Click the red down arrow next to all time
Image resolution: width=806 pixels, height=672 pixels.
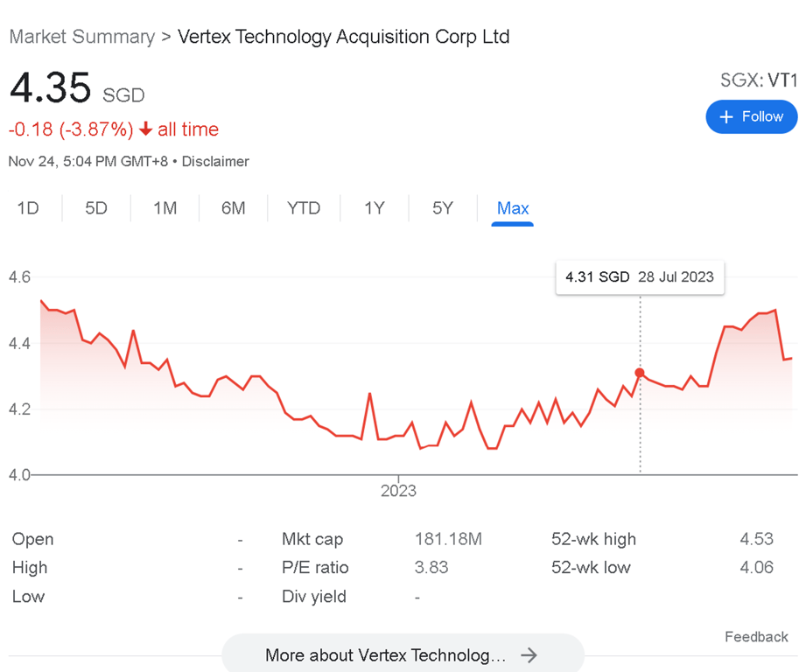coord(146,129)
